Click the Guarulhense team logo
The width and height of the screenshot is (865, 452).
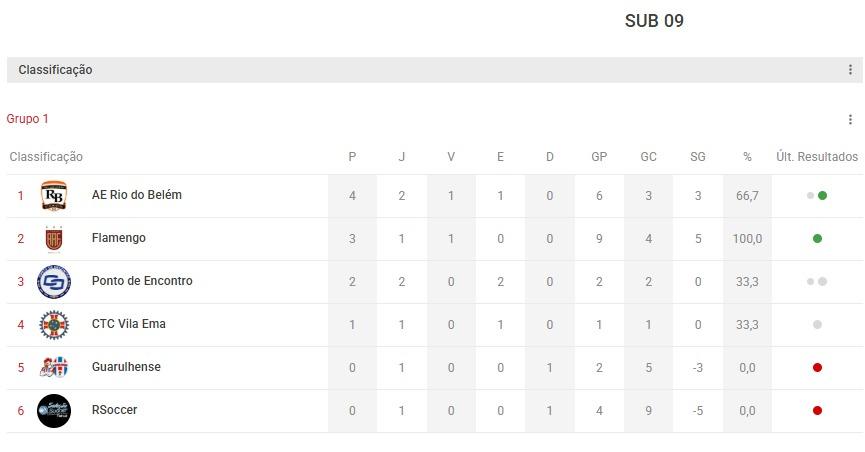tap(54, 368)
